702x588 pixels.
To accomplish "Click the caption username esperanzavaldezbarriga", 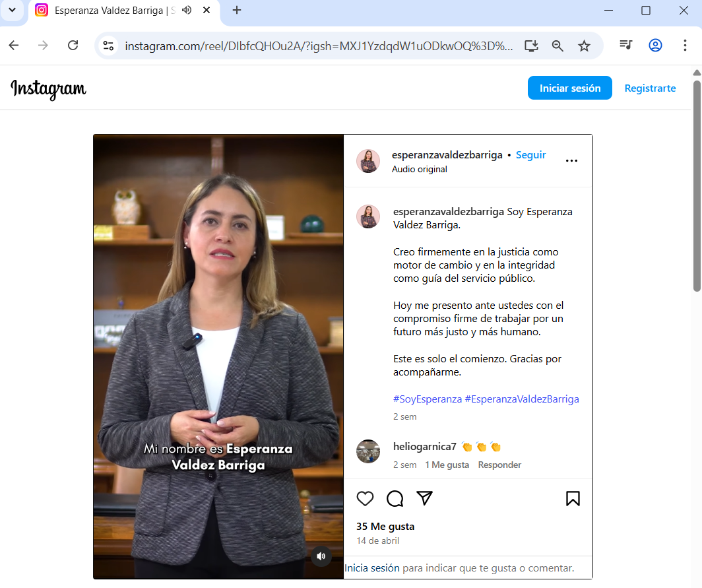I will tap(448, 212).
